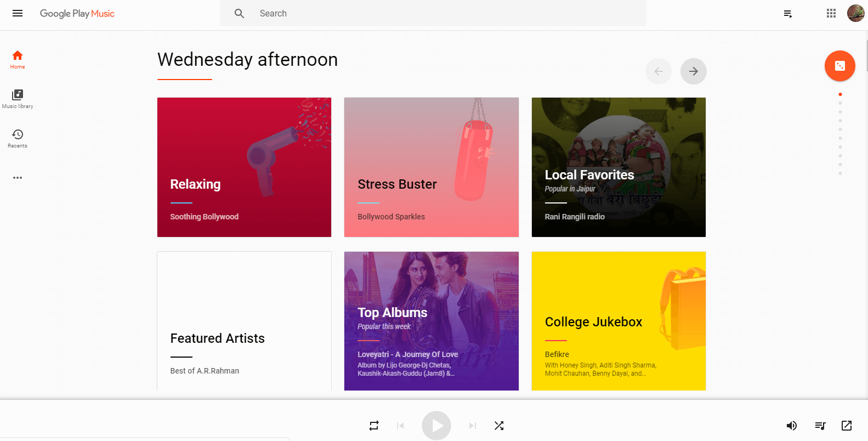Click 'Loveyatri - A Journey Of Love' text

(x=408, y=354)
